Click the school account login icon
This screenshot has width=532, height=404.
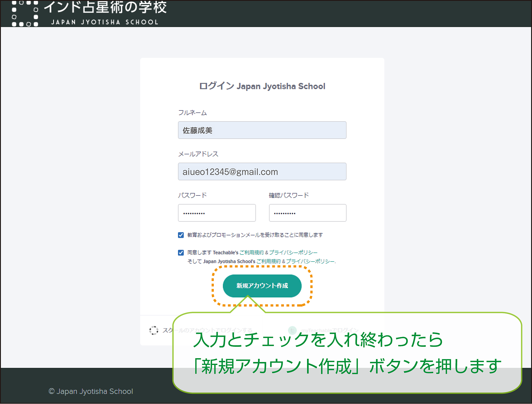(x=154, y=330)
